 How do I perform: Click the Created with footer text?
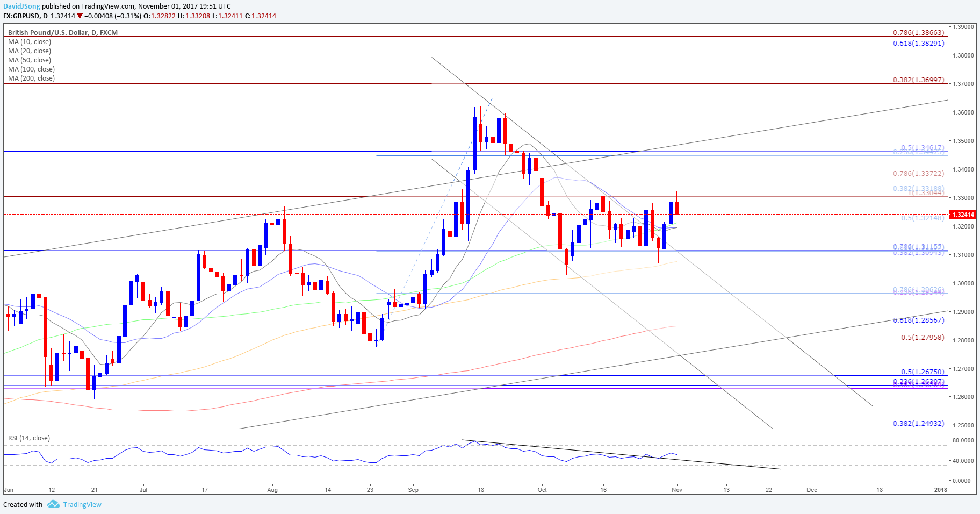pyautogui.click(x=23, y=504)
